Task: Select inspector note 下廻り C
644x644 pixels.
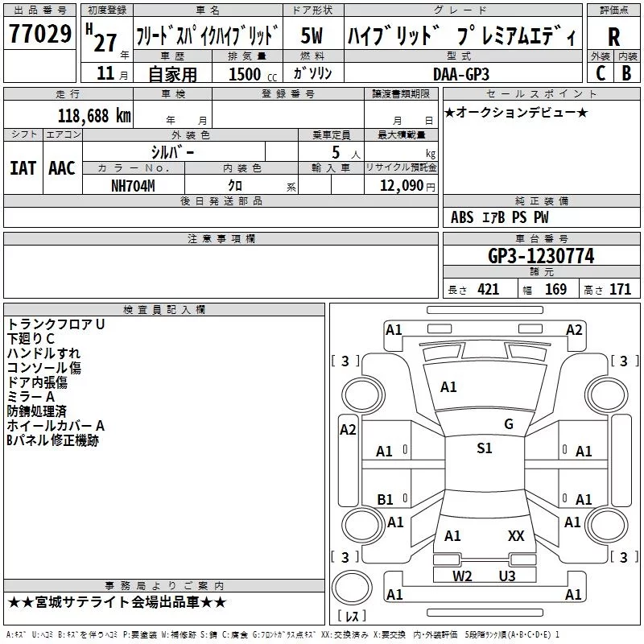Action: (31, 338)
